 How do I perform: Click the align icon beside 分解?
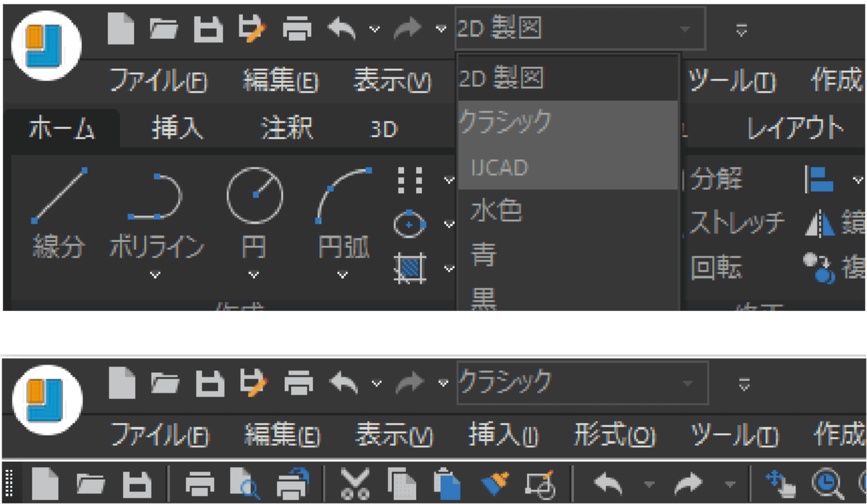click(819, 179)
